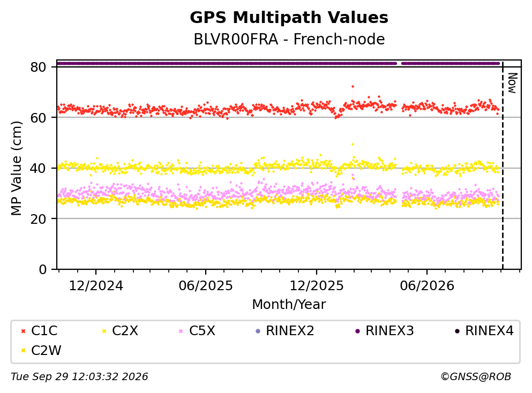Click the dark RINEX4 legend dot
The height and width of the screenshot is (393, 532).
tap(457, 331)
